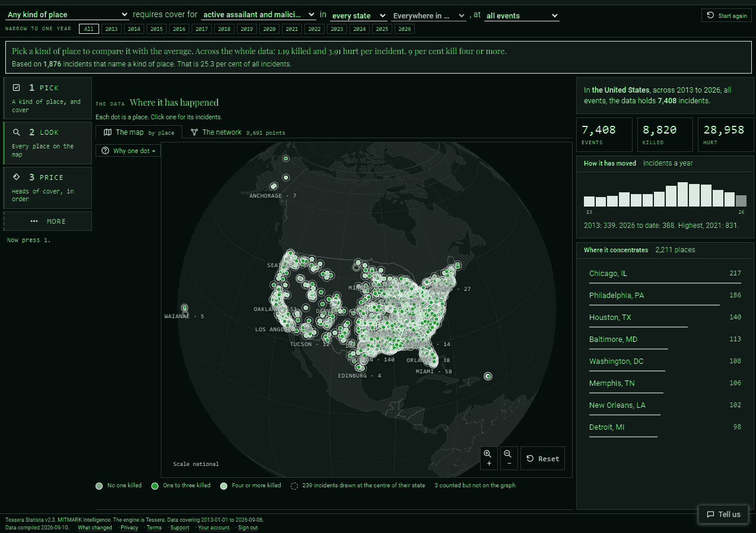Image resolution: width=756 pixels, height=533 pixels.
Task: Reset the map view
Action: point(542,458)
